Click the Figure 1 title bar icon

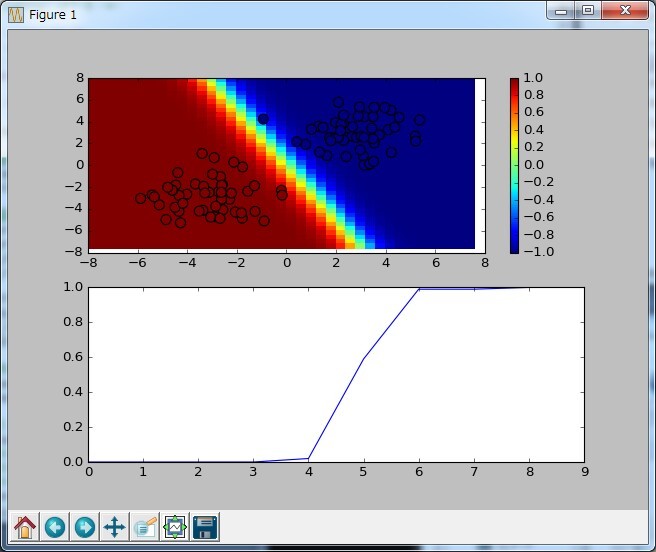16,15
